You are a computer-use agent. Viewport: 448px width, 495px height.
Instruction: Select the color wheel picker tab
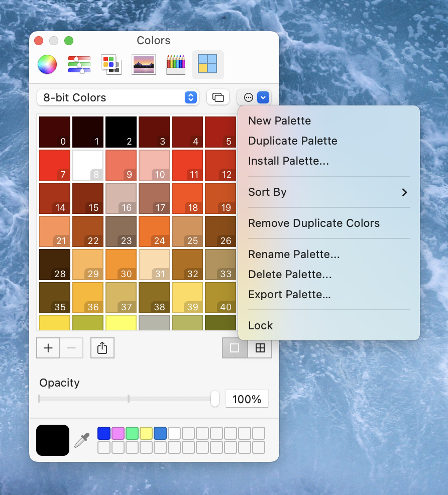(x=47, y=64)
